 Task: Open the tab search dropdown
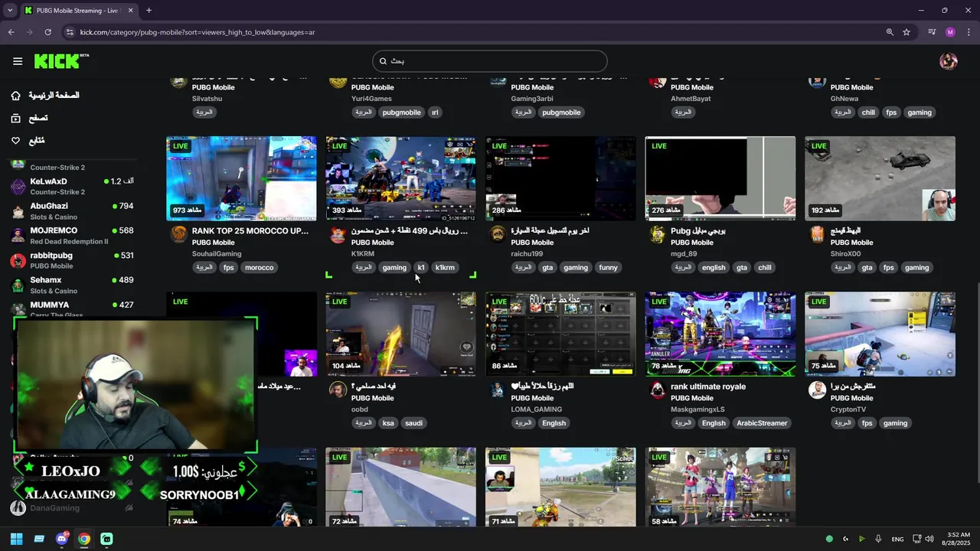[x=10, y=11]
